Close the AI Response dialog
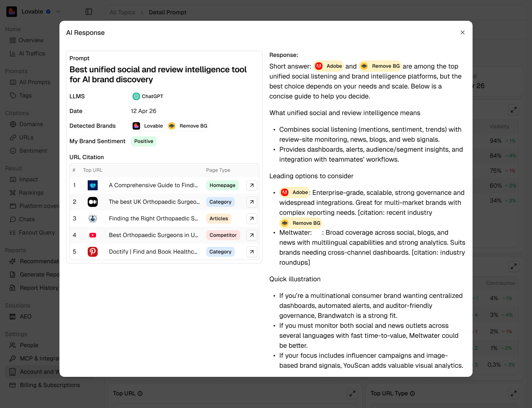The image size is (532, 408). [463, 32]
